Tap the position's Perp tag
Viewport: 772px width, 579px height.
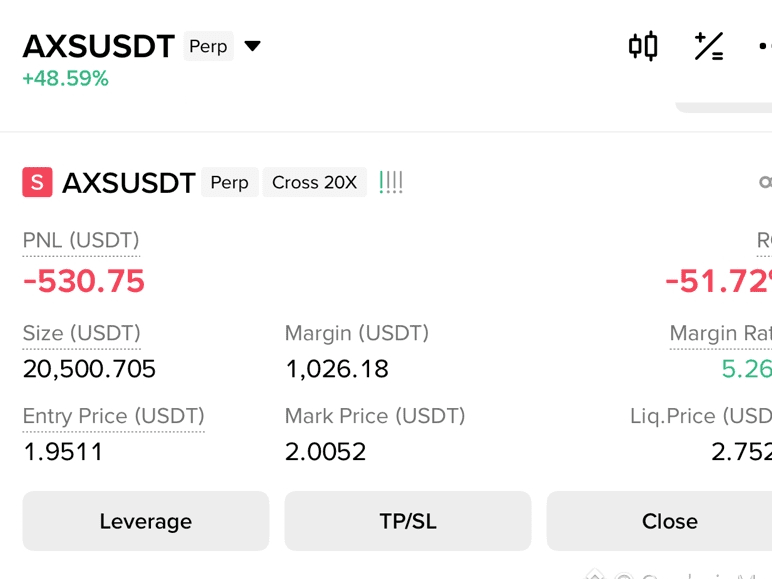tap(229, 182)
